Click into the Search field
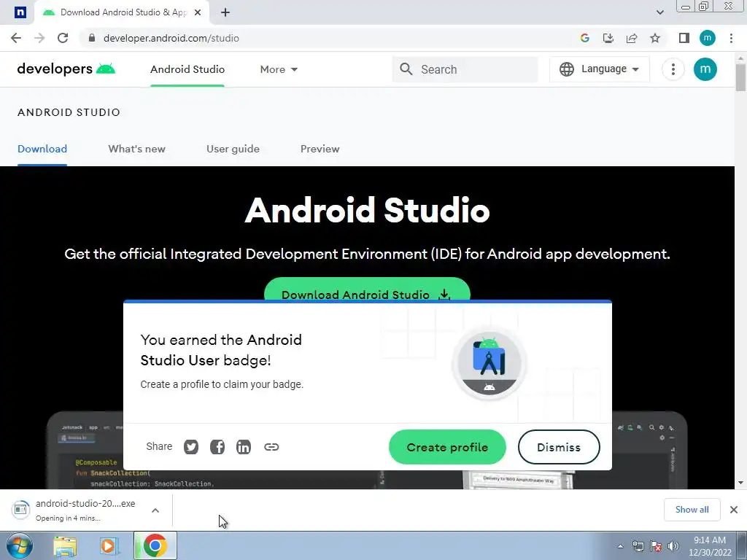This screenshot has width=747, height=560. (465, 69)
